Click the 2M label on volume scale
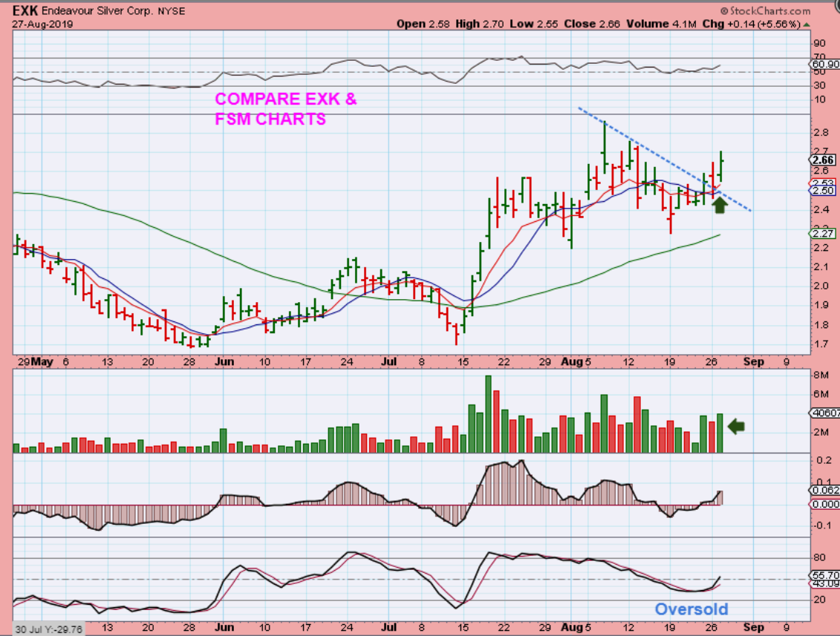The height and width of the screenshot is (636, 840). coord(821,433)
